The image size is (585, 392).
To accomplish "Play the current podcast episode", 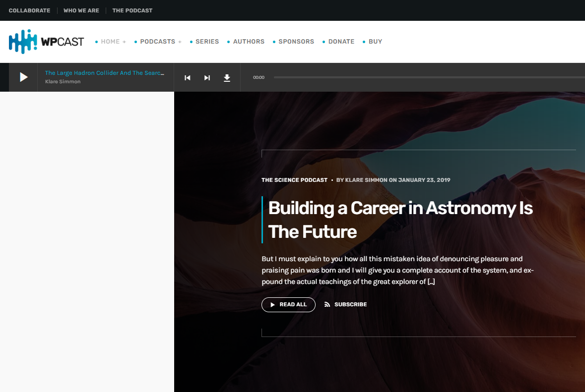I will pyautogui.click(x=23, y=77).
